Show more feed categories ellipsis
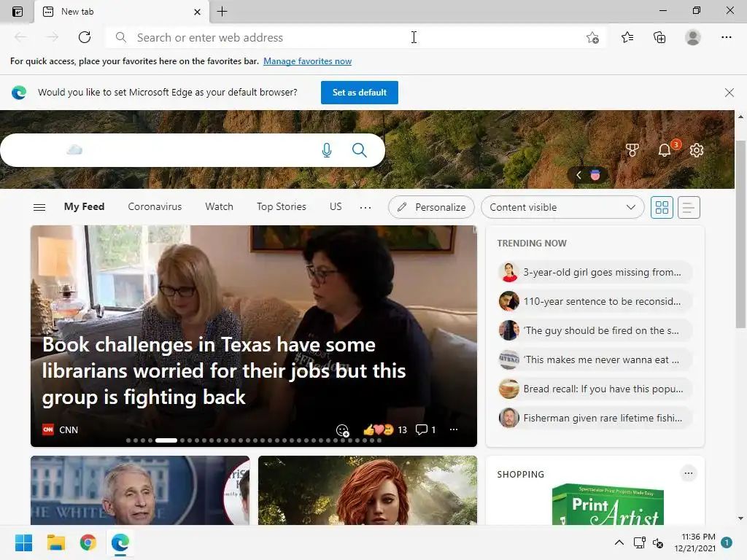The image size is (747, 560). click(x=365, y=208)
